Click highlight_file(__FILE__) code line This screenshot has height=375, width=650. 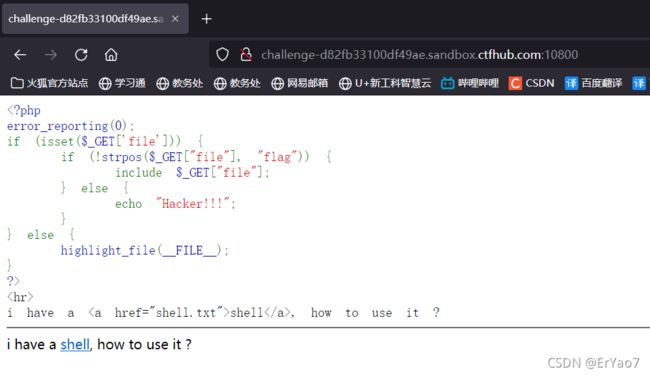coord(145,250)
